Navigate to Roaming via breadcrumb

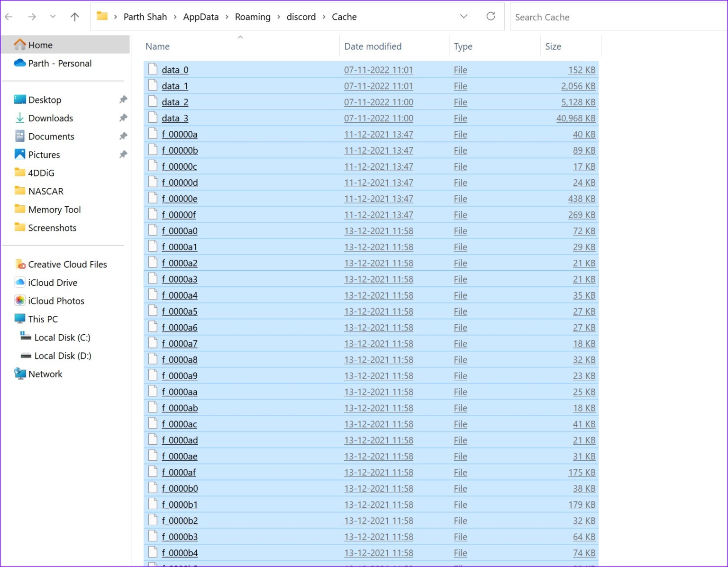253,17
